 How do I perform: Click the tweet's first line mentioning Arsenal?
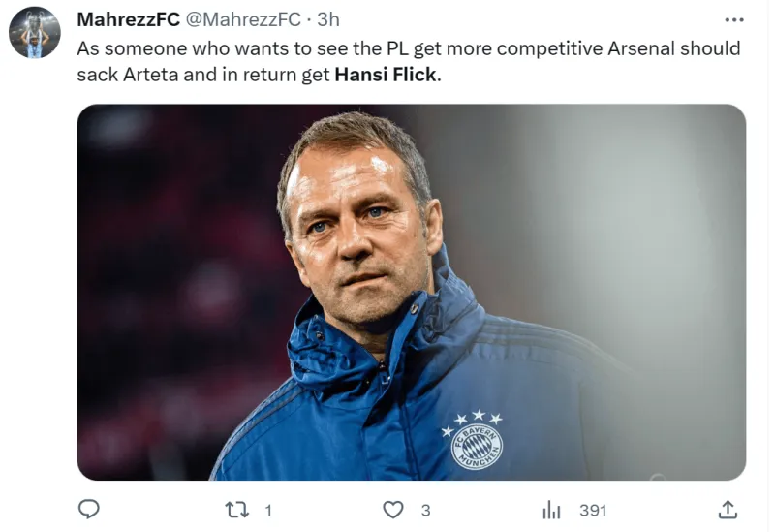click(x=409, y=48)
